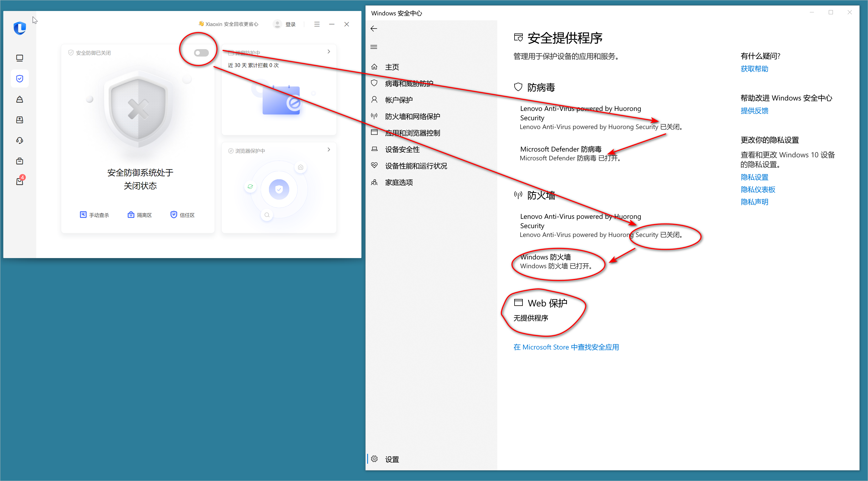The height and width of the screenshot is (481, 868).
Task: Click 手动查杀 manual scan button
Action: click(94, 215)
